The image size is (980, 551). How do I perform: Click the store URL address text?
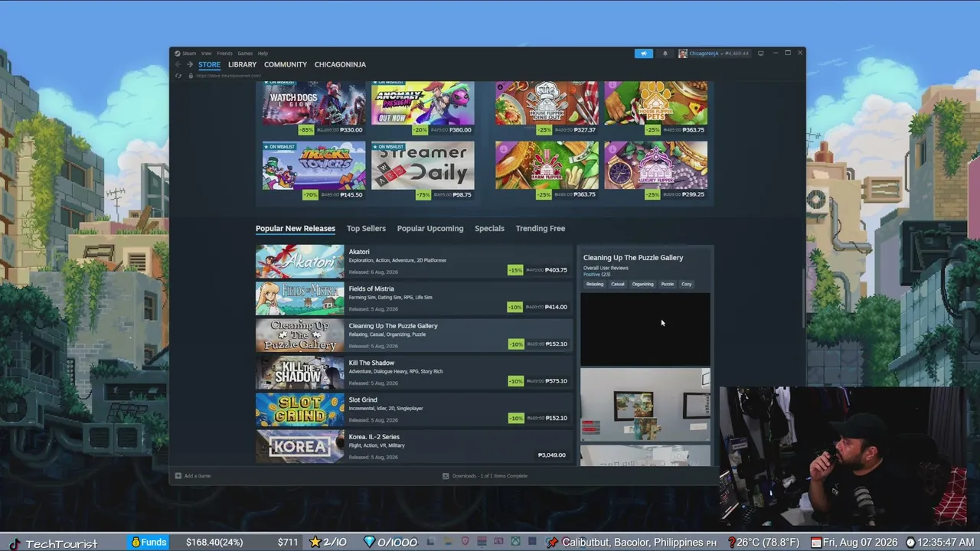[229, 76]
